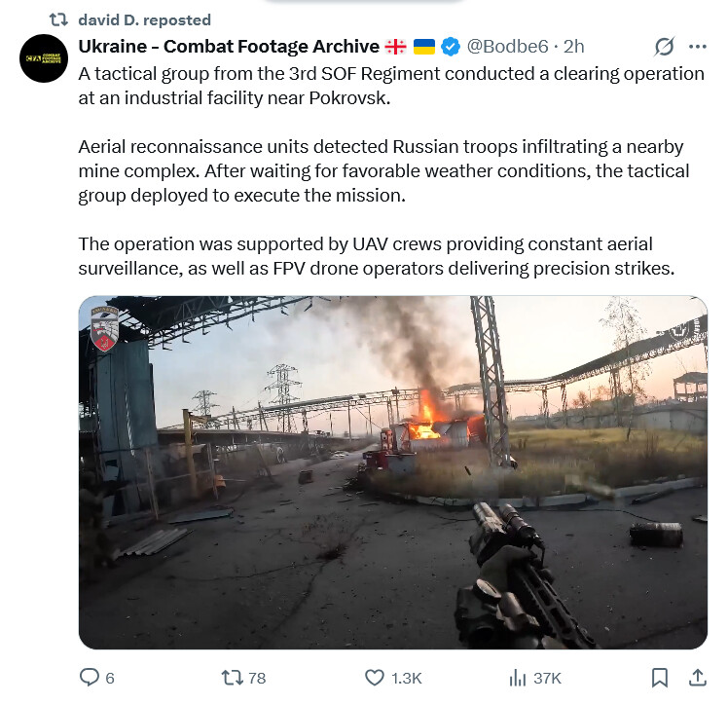728x704 pixels.
Task: Click the share arrow icon
Action: [697, 677]
